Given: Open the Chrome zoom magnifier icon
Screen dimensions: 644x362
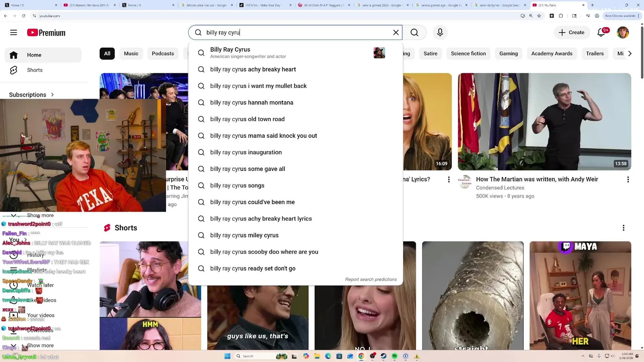Looking at the screenshot, I should tap(531, 16).
